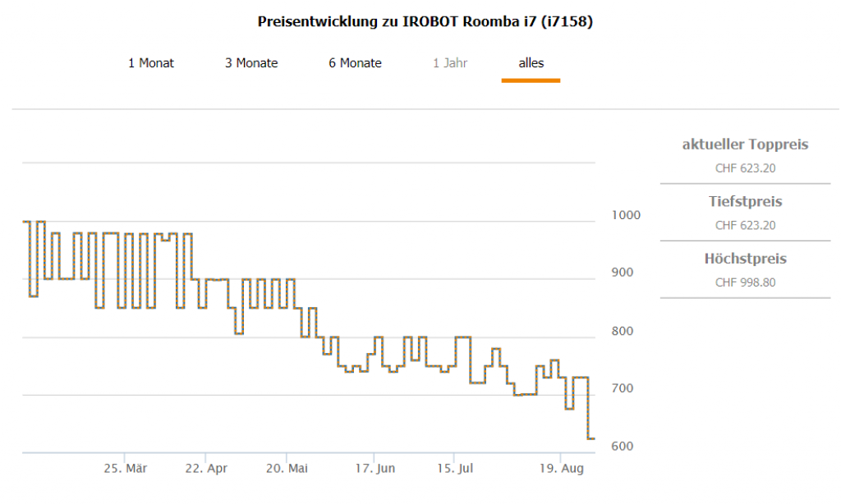Click the 'Tiefstpreis' heading
Image resolution: width=841 pixels, height=504 pixels.
click(745, 202)
